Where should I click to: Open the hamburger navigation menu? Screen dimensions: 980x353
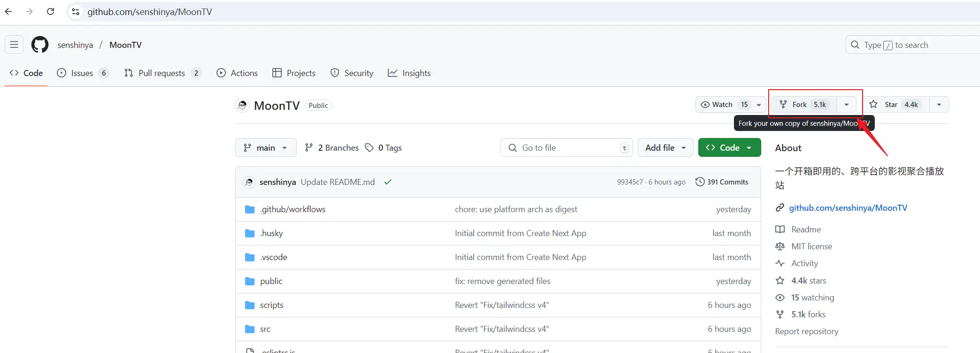click(14, 45)
